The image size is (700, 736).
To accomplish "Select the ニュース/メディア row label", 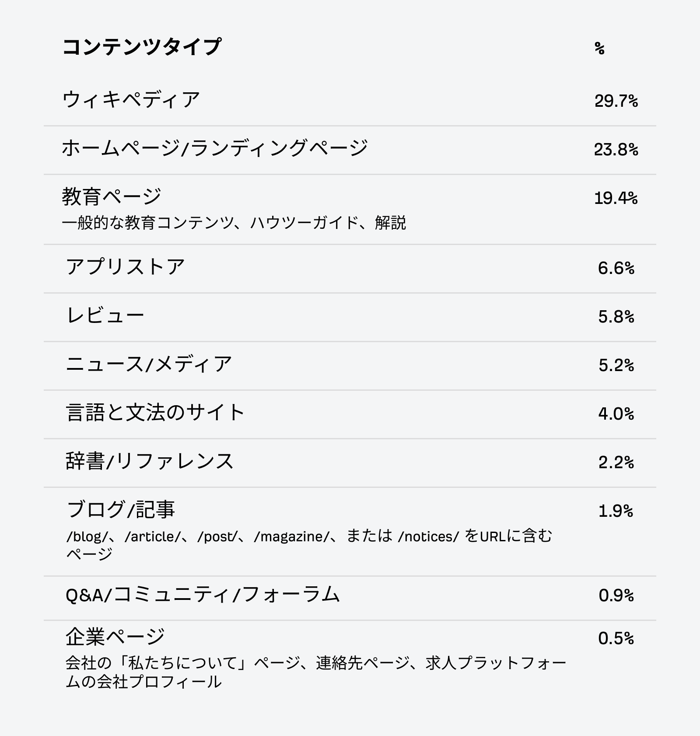I will point(149,364).
